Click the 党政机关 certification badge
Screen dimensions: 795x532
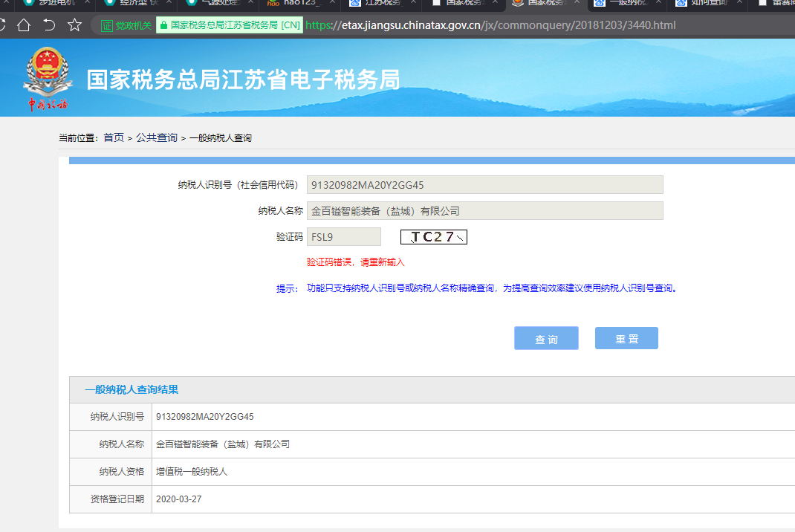(x=126, y=25)
